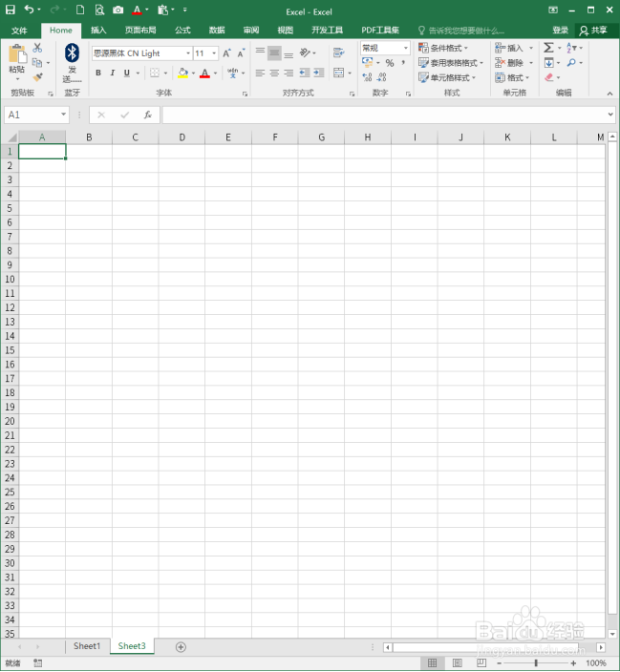Decrease decimal places
Screen dimensions: 620x672
(382, 77)
